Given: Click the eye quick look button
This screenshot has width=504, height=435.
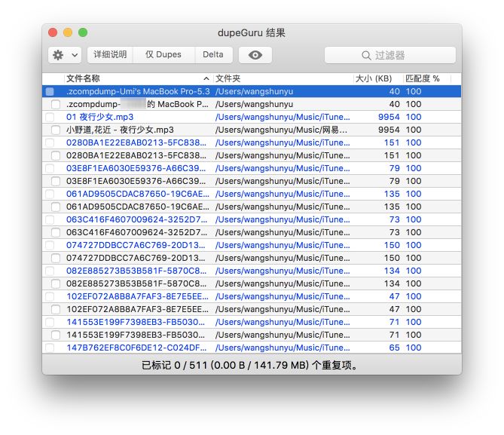Looking at the screenshot, I should [255, 55].
